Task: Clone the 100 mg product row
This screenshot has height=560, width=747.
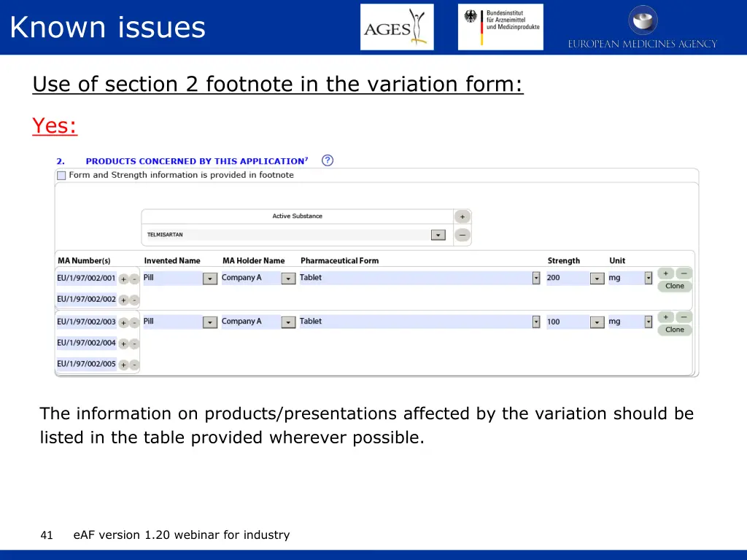Action: (674, 330)
